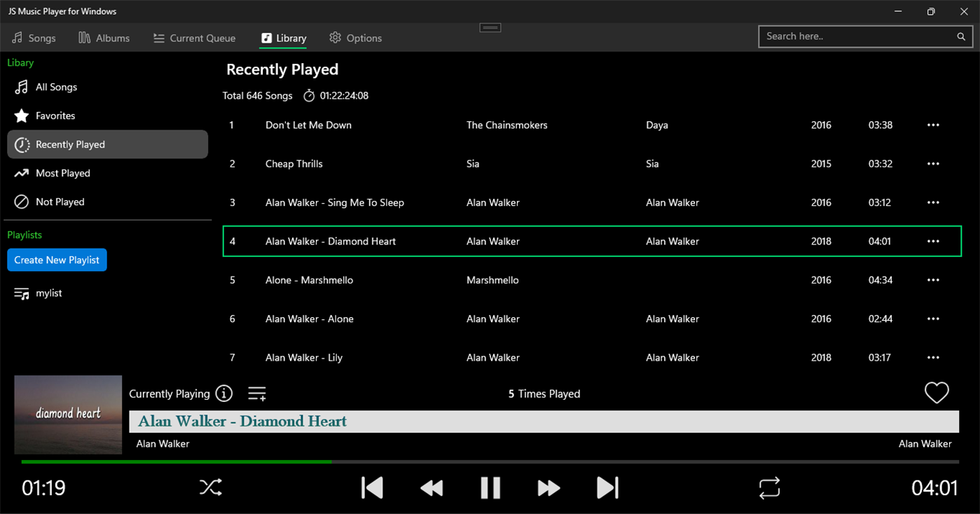The width and height of the screenshot is (980, 514).
Task: Open the Options tab
Action: (x=355, y=38)
